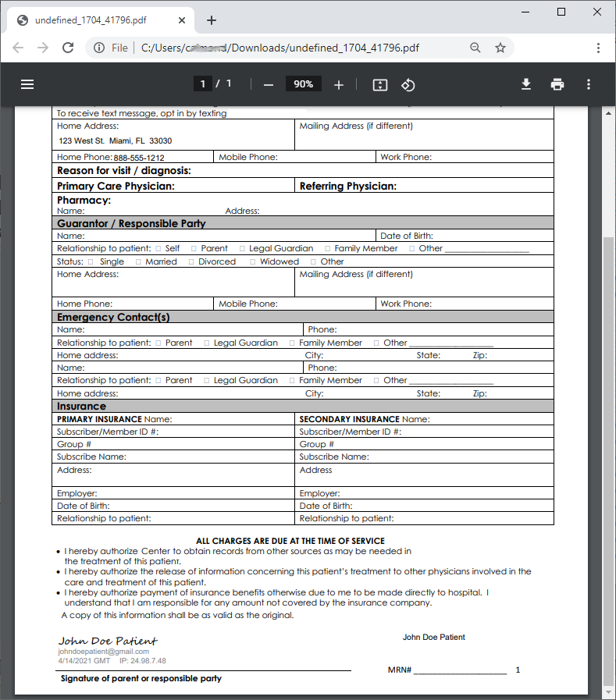Download the PDF file

tap(526, 84)
